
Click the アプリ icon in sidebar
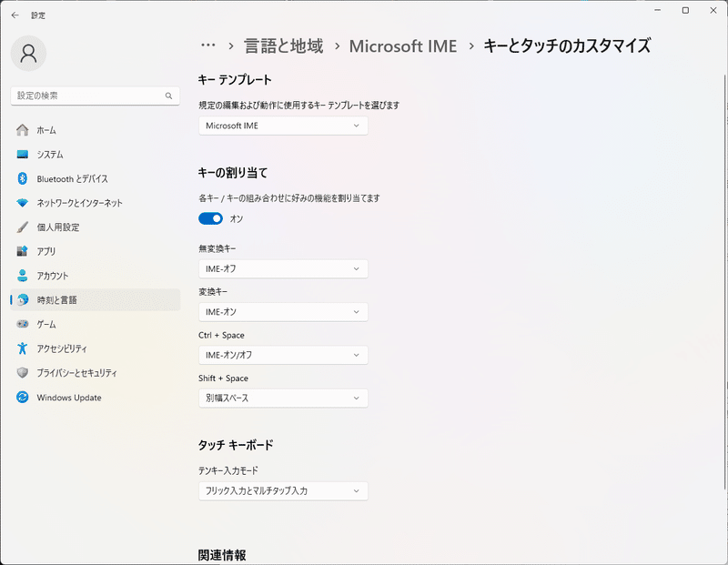coord(22,251)
